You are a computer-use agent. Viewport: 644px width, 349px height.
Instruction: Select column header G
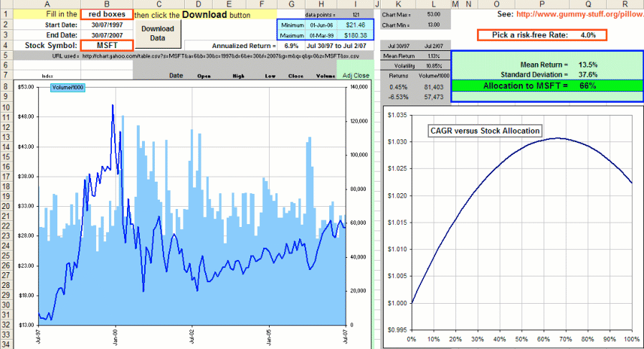point(291,4)
